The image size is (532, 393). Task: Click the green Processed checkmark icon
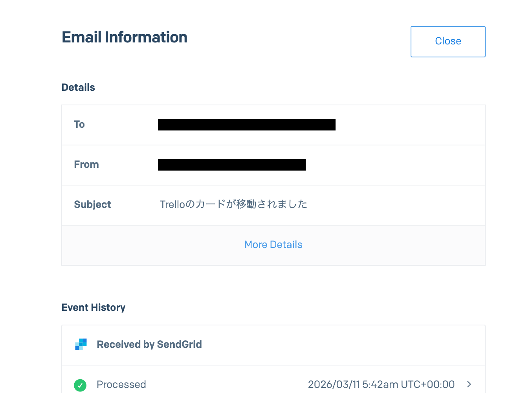tap(80, 385)
